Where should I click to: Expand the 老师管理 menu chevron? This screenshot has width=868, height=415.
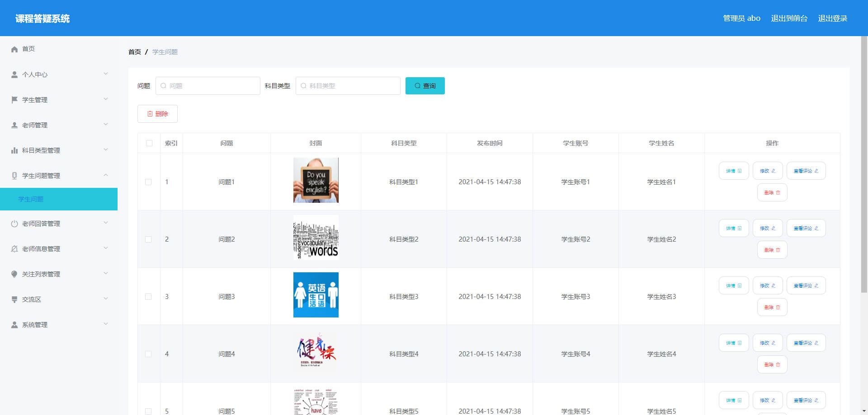tap(106, 124)
